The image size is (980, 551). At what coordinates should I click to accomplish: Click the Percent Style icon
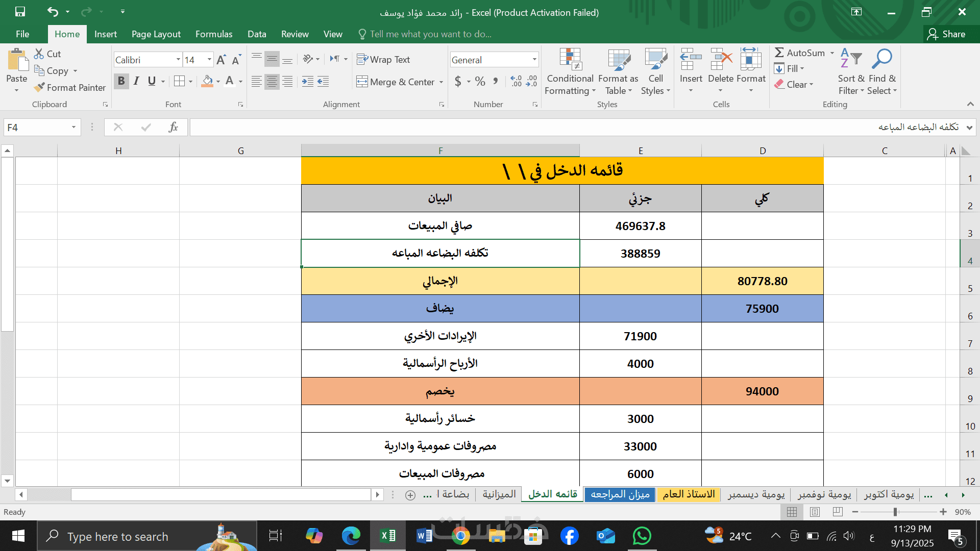point(480,81)
